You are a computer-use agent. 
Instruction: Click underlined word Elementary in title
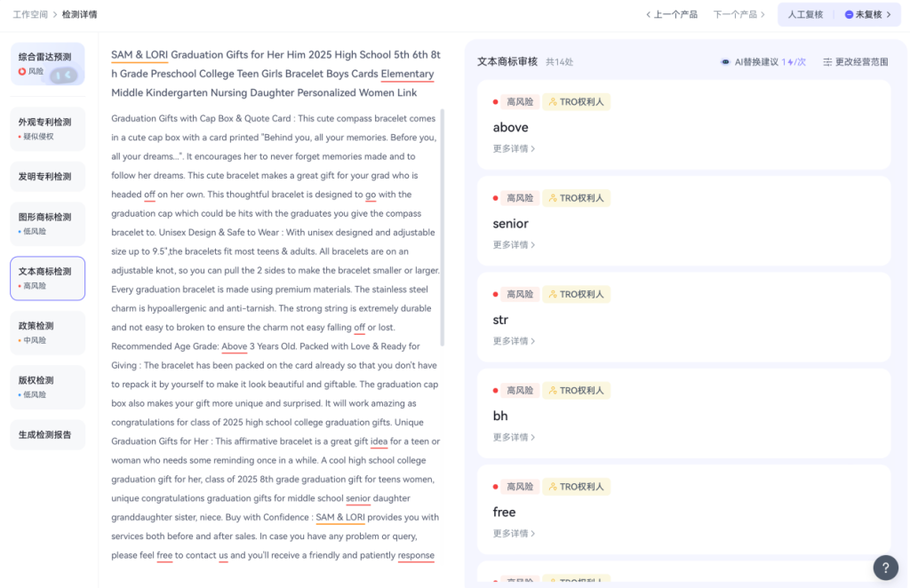407,75
